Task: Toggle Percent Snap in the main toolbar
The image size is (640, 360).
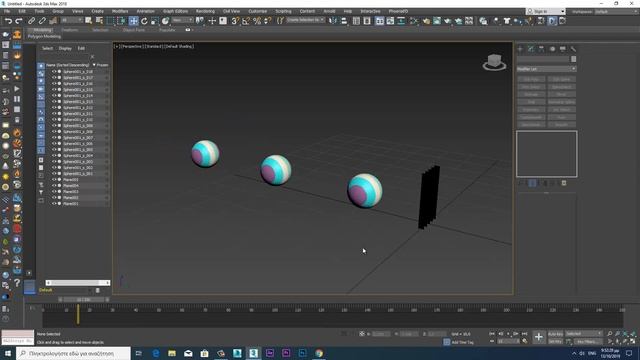Action: coord(257,21)
